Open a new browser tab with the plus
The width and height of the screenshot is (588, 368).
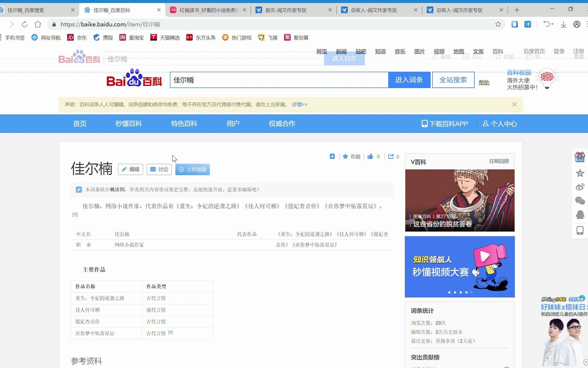(x=517, y=10)
